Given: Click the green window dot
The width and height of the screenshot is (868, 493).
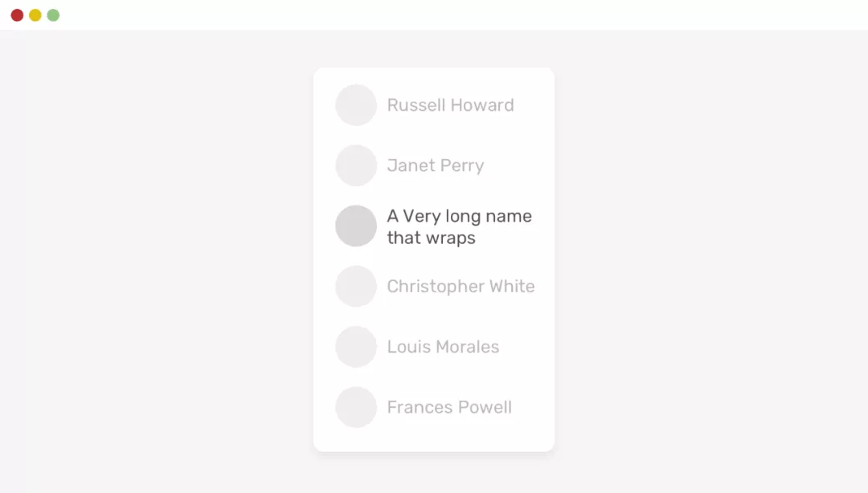Looking at the screenshot, I should tap(53, 15).
